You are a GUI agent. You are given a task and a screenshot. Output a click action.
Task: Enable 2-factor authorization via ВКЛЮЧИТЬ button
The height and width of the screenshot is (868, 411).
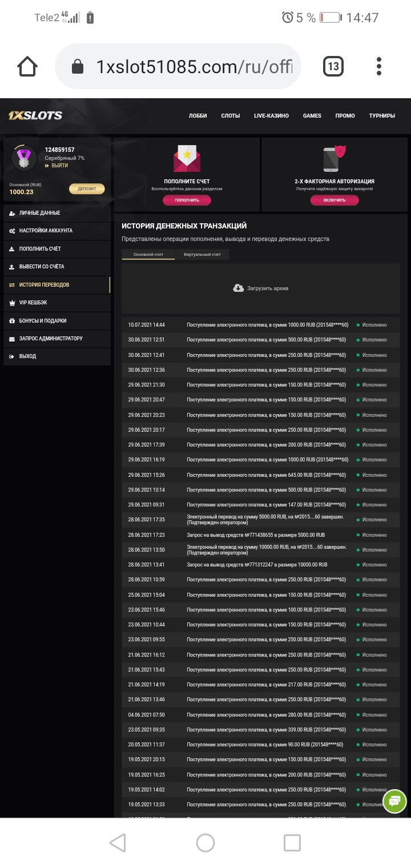(x=334, y=200)
